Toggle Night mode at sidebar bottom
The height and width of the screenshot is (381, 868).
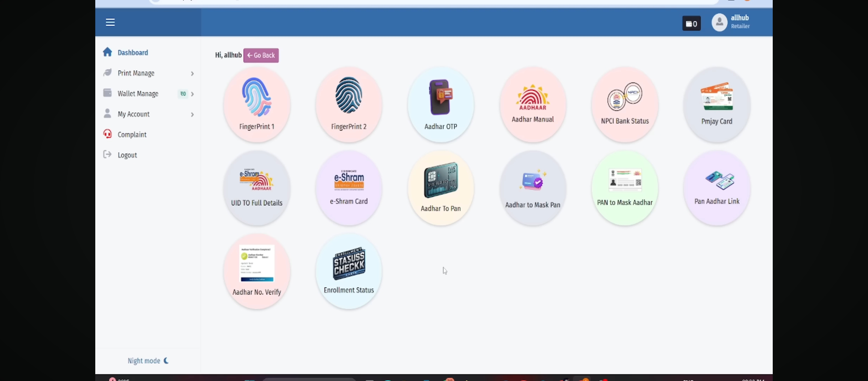coord(148,361)
